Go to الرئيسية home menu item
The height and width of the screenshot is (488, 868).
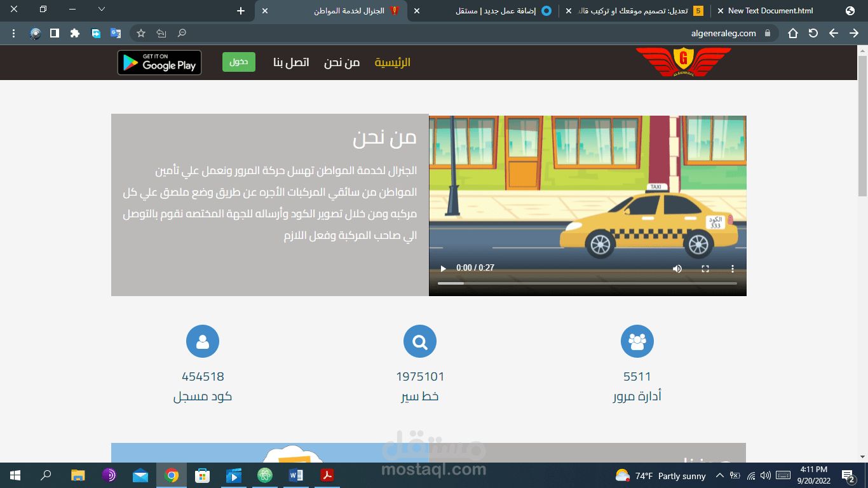point(392,62)
